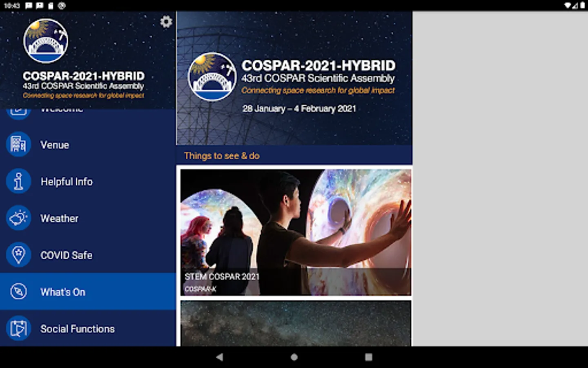The width and height of the screenshot is (588, 368).
Task: Tap the status bar clock
Action: (x=12, y=6)
